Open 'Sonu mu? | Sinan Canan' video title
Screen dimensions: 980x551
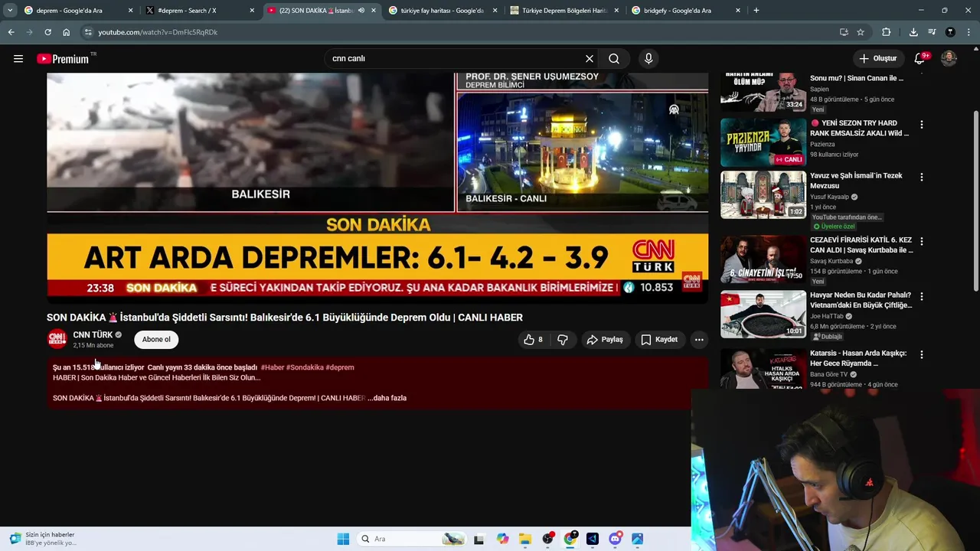[x=857, y=78]
